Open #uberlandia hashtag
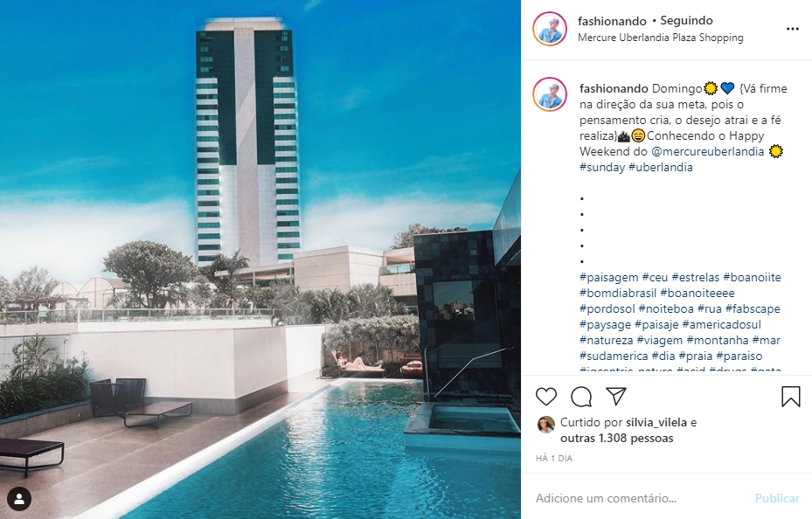This screenshot has height=519, width=812. 660,168
